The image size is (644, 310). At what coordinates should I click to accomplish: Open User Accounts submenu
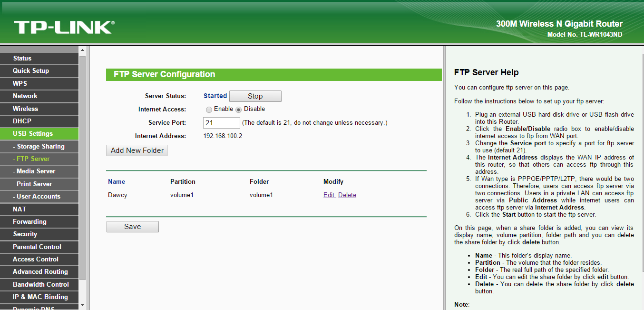pyautogui.click(x=38, y=197)
